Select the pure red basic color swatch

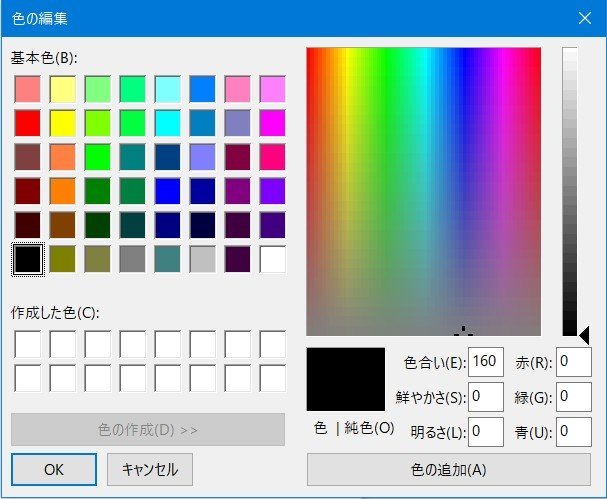click(27, 123)
